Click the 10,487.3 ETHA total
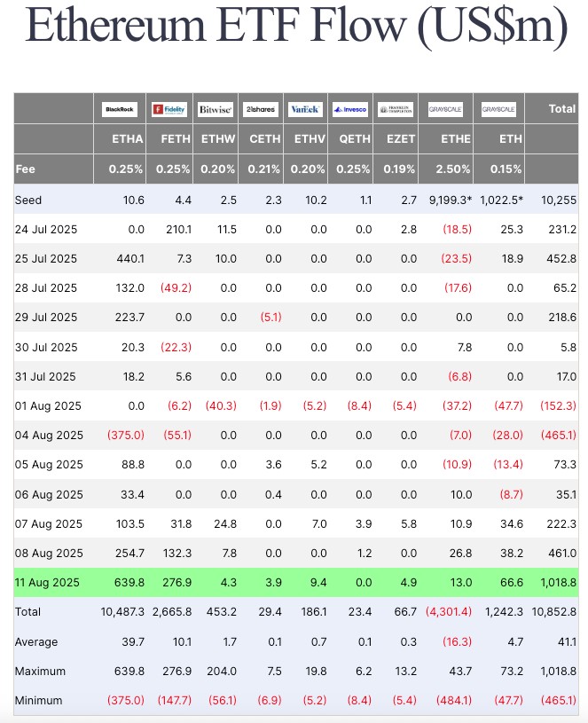This screenshot has height=723, width=588. pyautogui.click(x=122, y=612)
